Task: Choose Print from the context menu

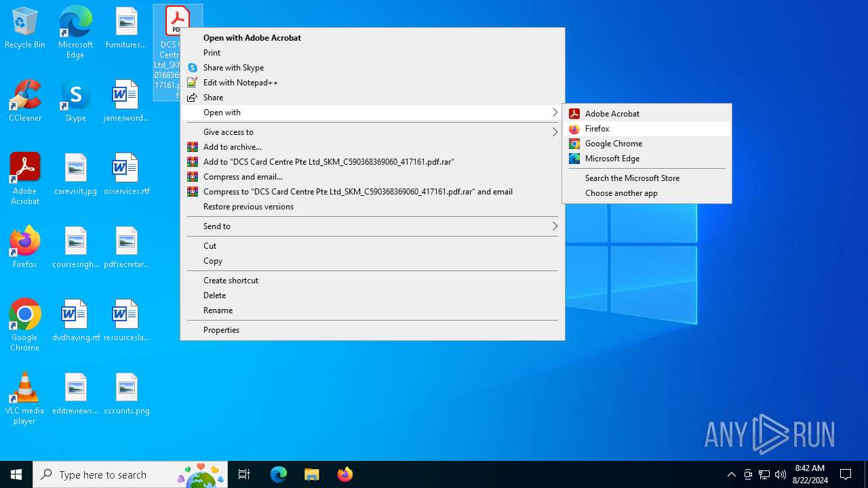Action: pyautogui.click(x=372, y=53)
